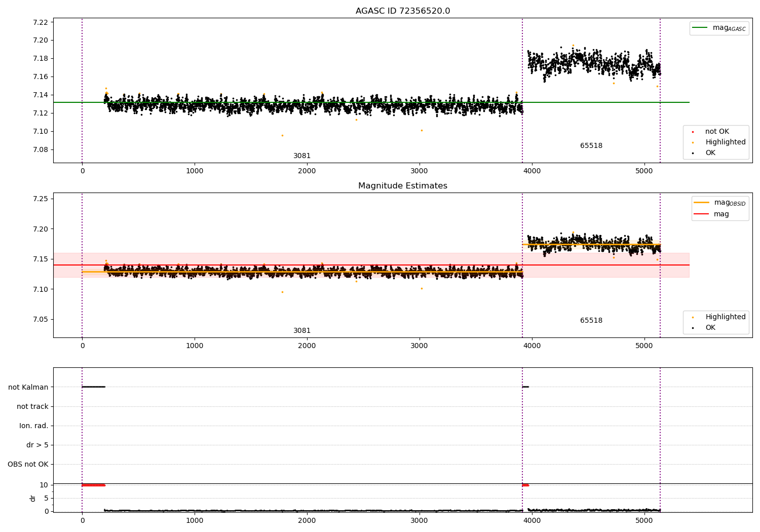
Task: Click the 'dr > 5' row label
Action: tap(37, 445)
